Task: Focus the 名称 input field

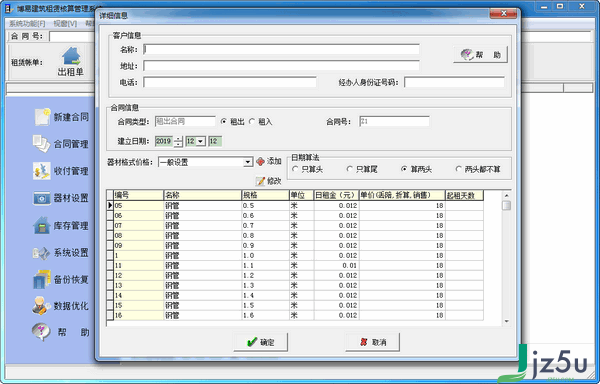Action: 281,50
